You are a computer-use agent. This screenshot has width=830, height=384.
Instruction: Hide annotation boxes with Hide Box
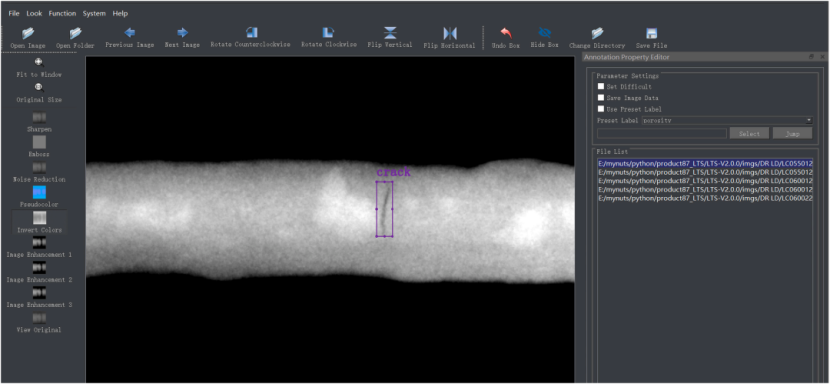click(545, 33)
